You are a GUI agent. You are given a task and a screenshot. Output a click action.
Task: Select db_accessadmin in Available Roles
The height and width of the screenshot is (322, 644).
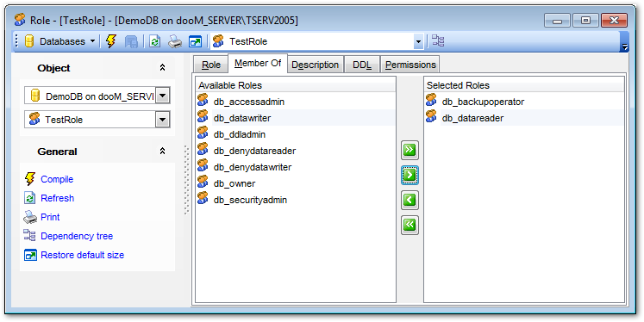249,102
